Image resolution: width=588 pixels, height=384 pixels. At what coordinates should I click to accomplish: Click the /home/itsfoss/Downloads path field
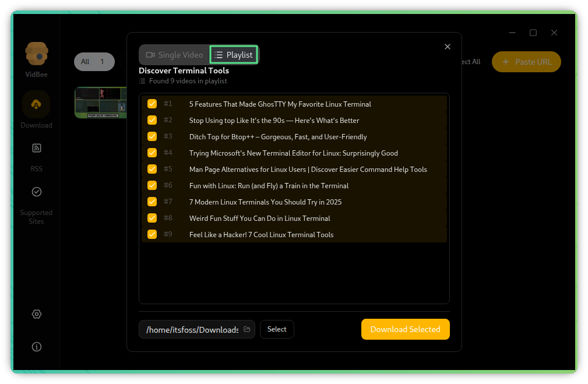click(x=192, y=330)
